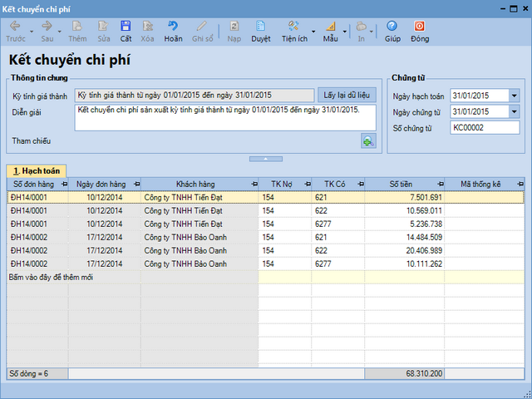The height and width of the screenshot is (399, 532).
Task: Pin the Số tiền column
Action: point(441,184)
